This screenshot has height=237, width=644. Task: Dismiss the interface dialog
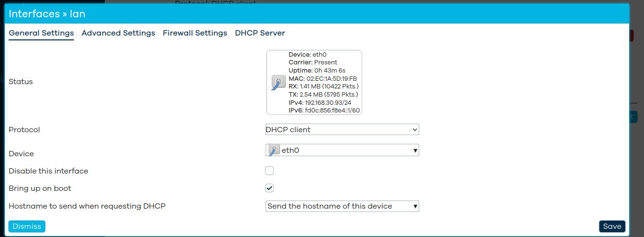click(x=27, y=226)
